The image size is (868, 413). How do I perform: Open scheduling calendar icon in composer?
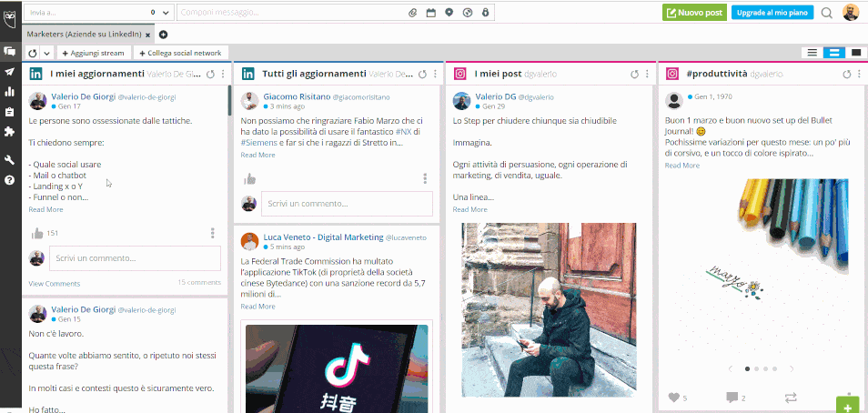430,13
